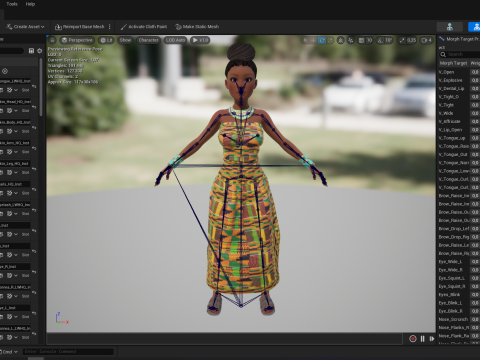Click Reimport Base Mesh button
This screenshot has width=480, height=360.
(80, 27)
